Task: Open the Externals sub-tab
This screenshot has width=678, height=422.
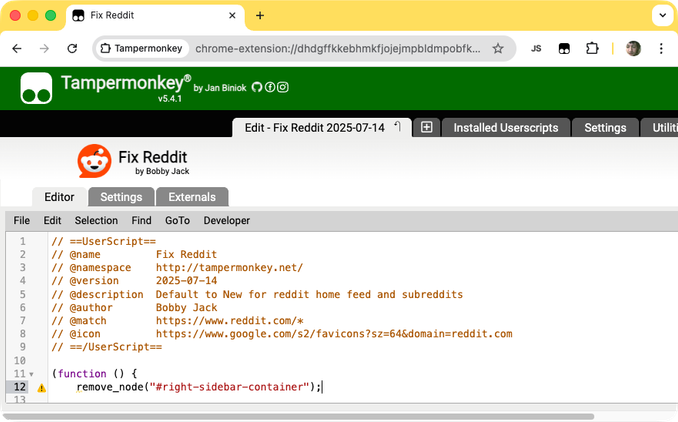Action: [x=192, y=197]
